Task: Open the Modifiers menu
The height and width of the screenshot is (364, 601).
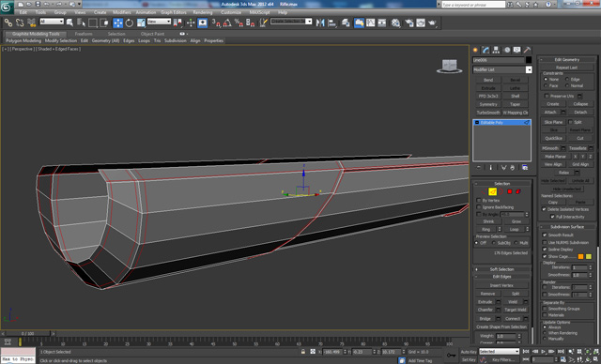Action: tap(121, 12)
